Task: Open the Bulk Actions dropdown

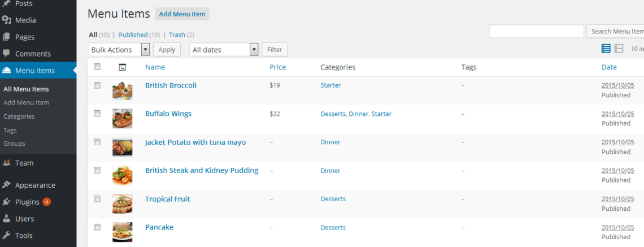Action: point(119,50)
